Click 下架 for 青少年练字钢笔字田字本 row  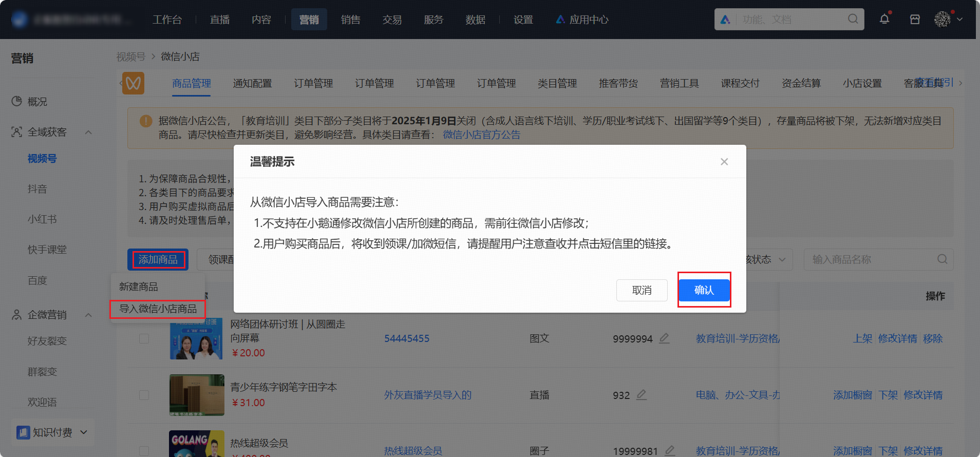pyautogui.click(x=888, y=395)
